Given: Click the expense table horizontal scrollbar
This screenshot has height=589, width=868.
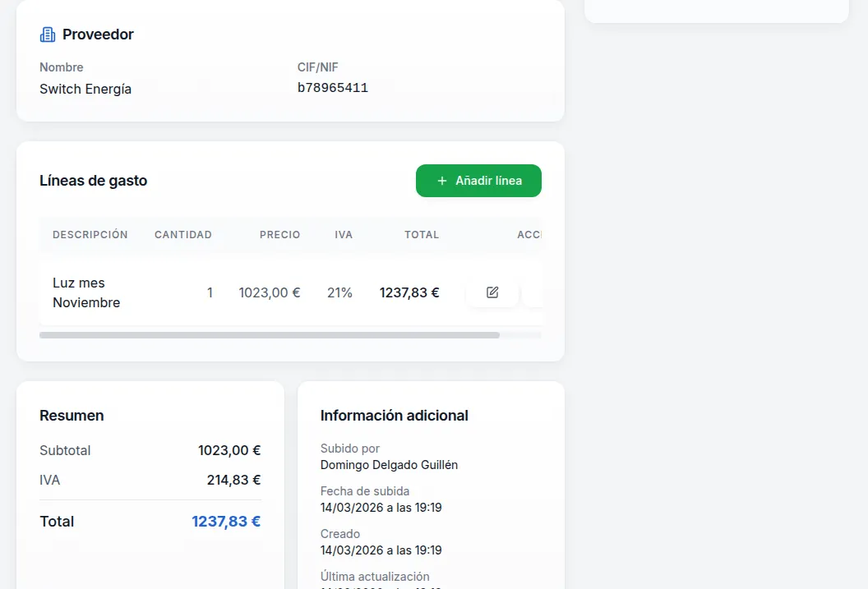Looking at the screenshot, I should tap(270, 335).
